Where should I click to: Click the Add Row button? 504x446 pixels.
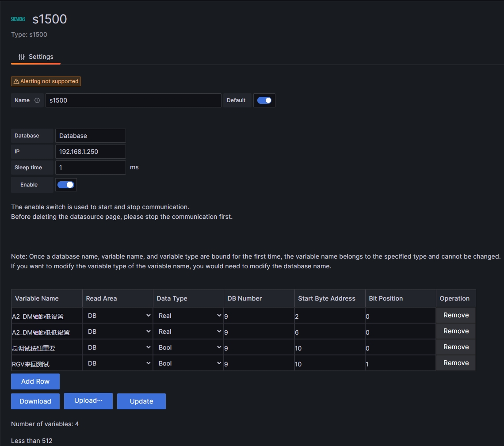coord(35,381)
